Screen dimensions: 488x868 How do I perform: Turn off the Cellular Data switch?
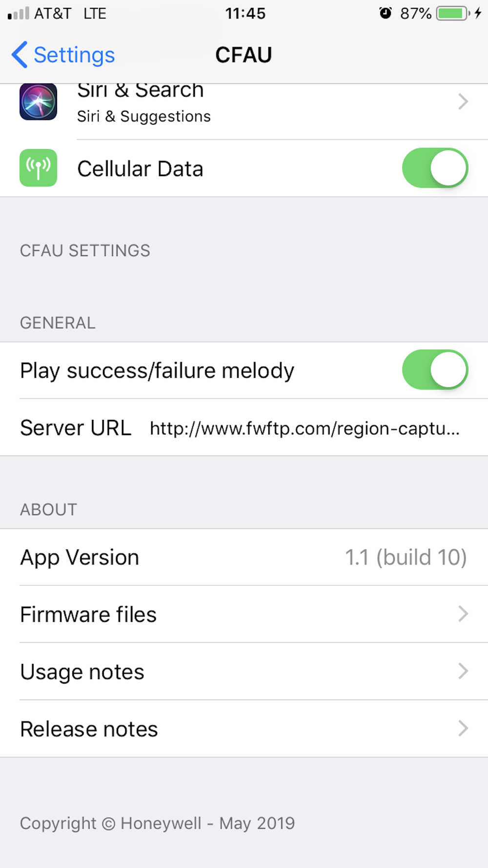click(x=435, y=168)
